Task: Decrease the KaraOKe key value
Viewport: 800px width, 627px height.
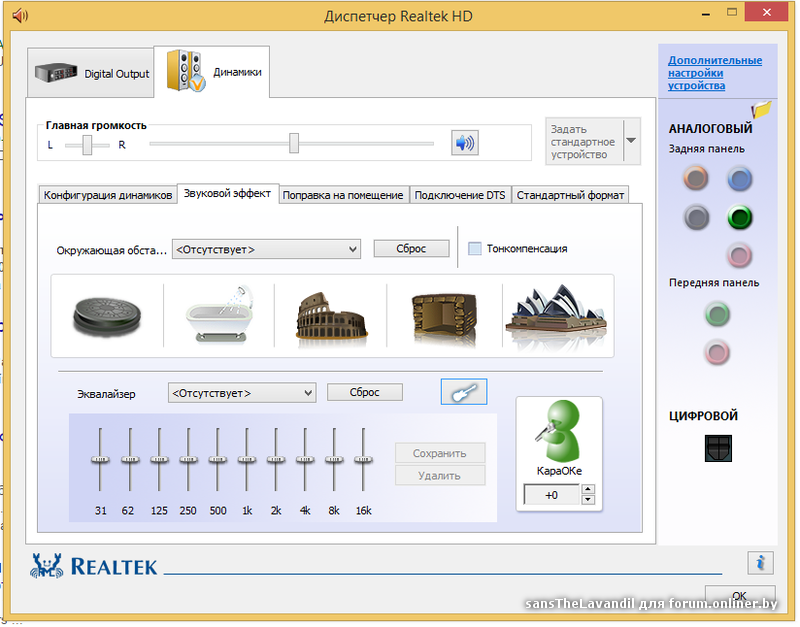Action: 590,501
